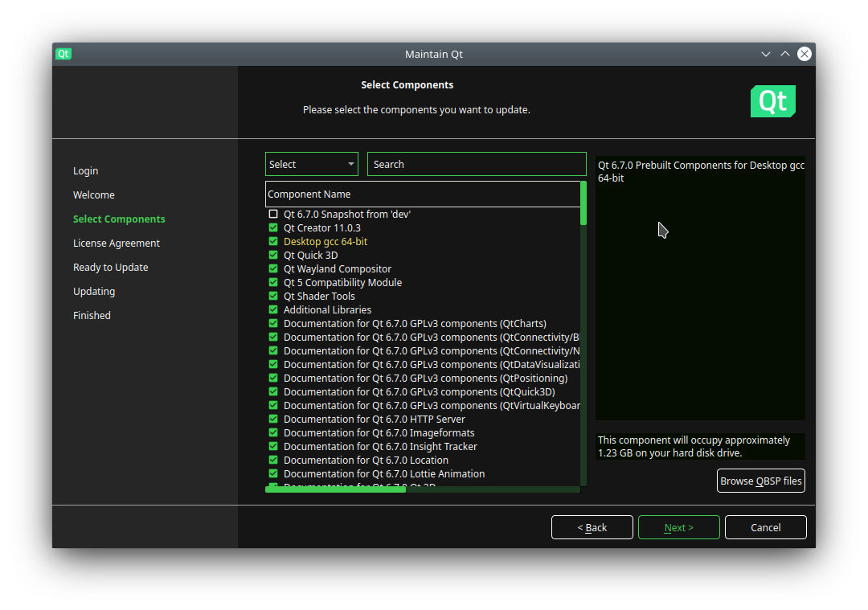Click the Welcome step in the sidebar
868x610 pixels.
(94, 194)
